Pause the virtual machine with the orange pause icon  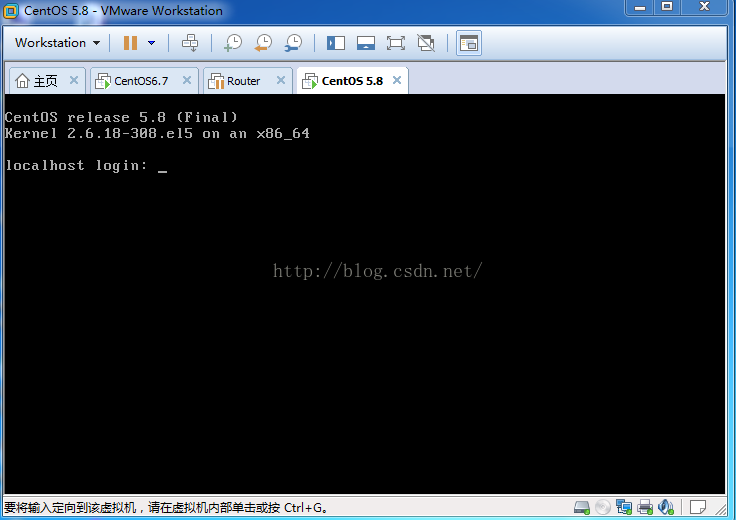point(130,43)
